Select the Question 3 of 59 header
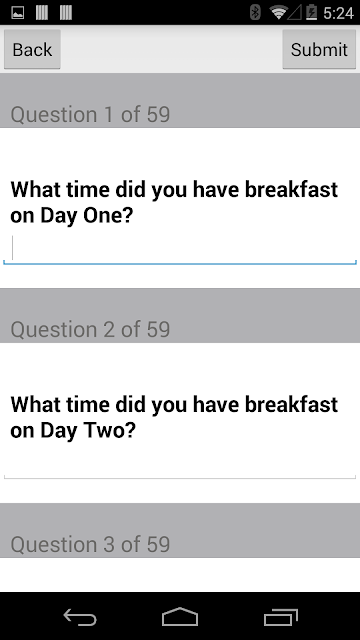Screen dimensions: 360x640 (90, 544)
